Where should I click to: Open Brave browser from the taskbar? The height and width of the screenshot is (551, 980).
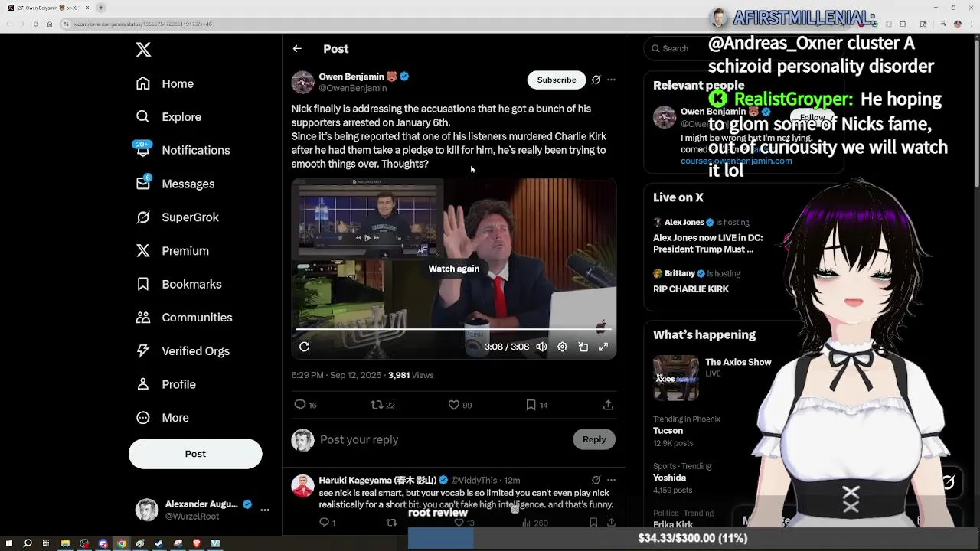pos(196,543)
